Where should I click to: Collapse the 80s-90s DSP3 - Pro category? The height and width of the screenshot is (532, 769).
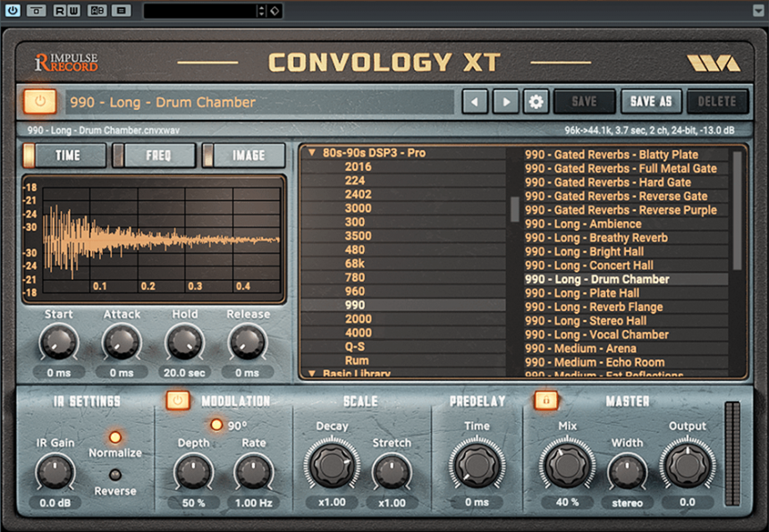tap(313, 151)
